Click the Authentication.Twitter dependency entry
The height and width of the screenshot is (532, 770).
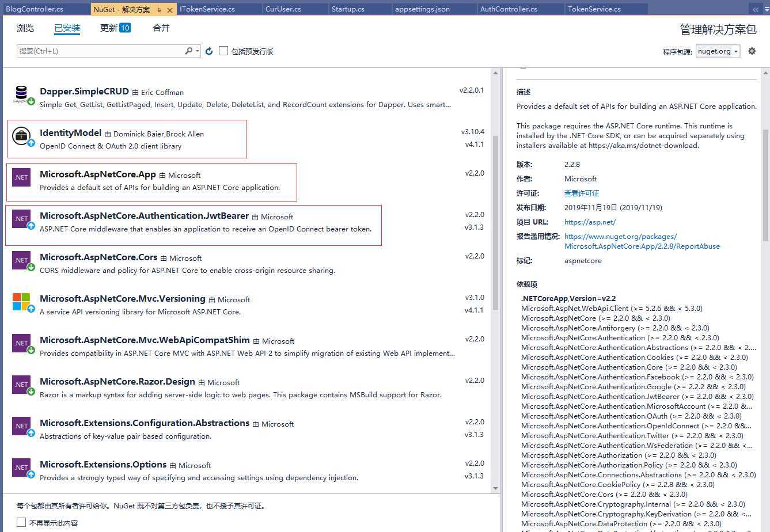pyautogui.click(x=632, y=436)
